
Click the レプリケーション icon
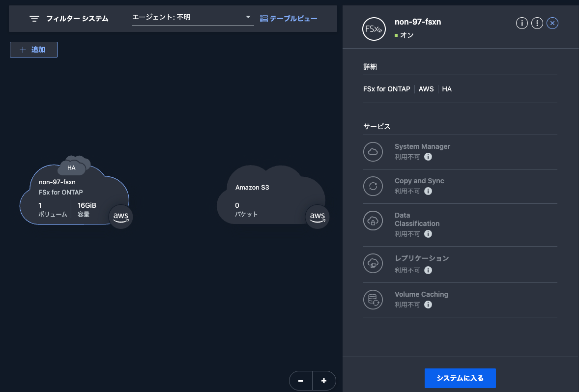pyautogui.click(x=373, y=263)
